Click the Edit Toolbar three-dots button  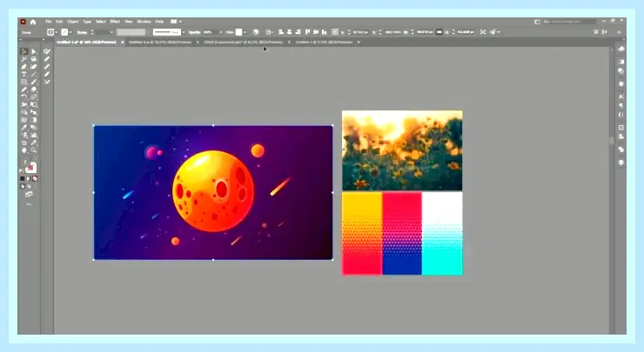tap(29, 204)
